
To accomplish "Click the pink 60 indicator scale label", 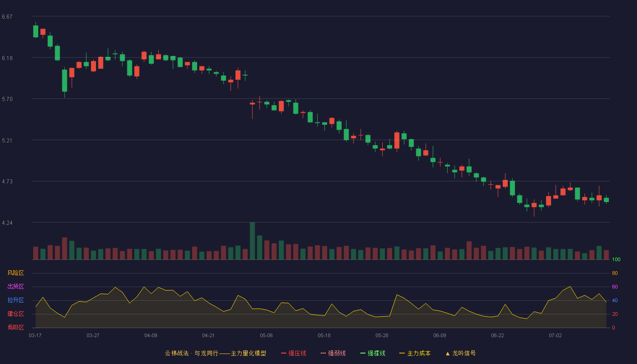I will (x=615, y=287).
